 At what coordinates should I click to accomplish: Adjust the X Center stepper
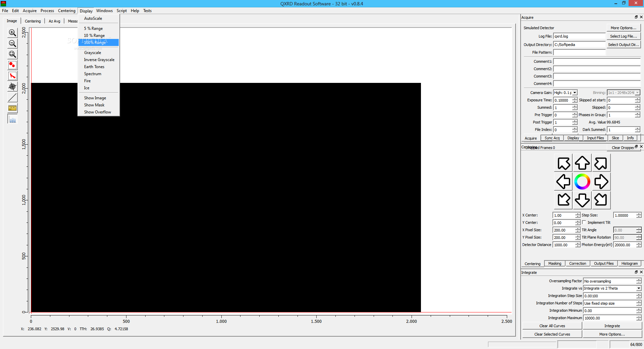coord(577,215)
